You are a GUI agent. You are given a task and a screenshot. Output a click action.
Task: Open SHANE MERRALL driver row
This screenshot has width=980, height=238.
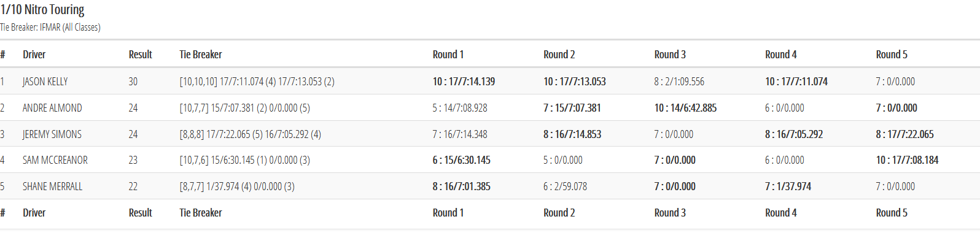[490, 186]
